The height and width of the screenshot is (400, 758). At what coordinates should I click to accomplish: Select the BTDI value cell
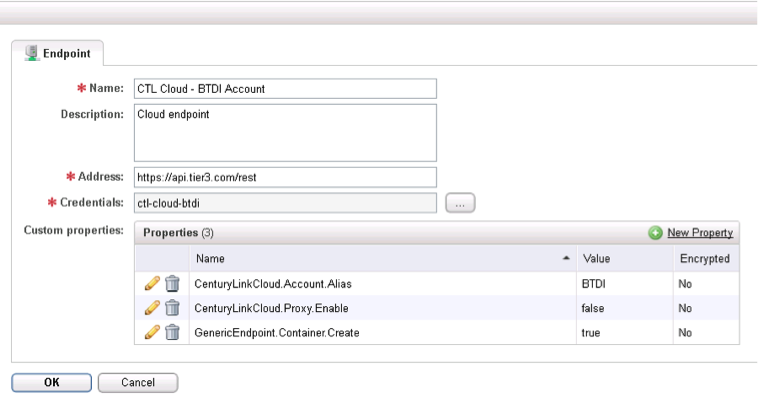click(625, 283)
